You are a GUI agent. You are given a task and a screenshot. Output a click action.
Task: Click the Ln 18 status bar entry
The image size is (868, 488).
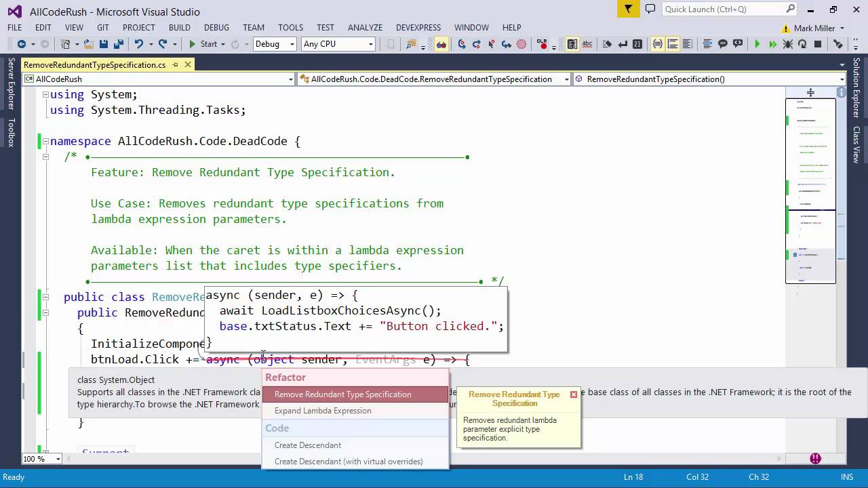point(633,477)
